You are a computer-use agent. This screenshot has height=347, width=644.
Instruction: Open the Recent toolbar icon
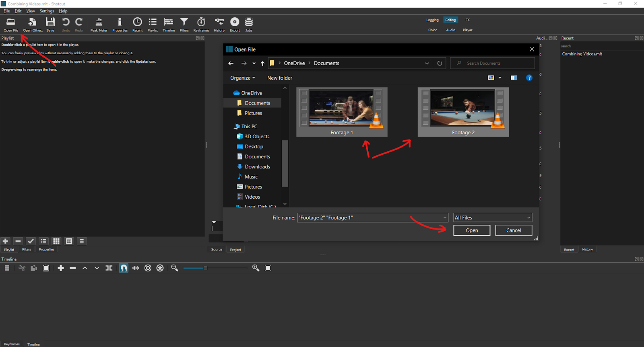pos(137,25)
